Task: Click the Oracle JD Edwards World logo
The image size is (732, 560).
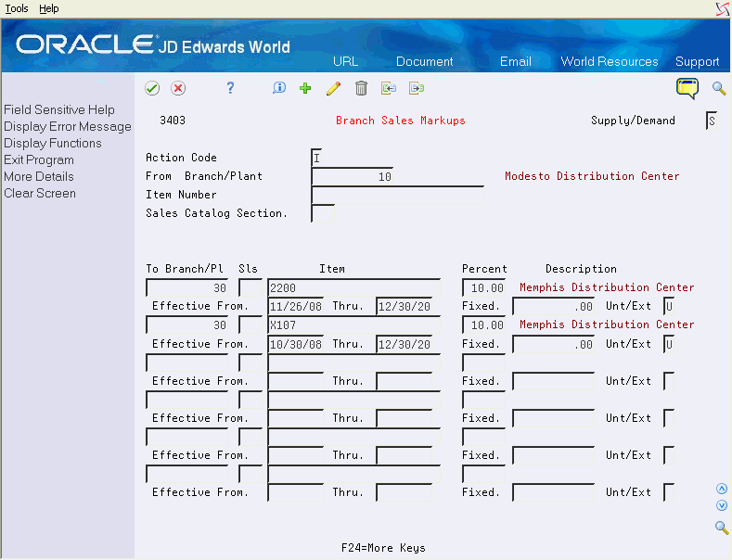Action: tap(153, 45)
